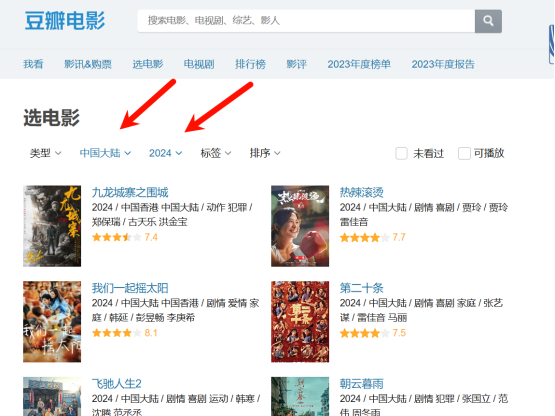Open the 热辣滚烫 movie poster

300,226
